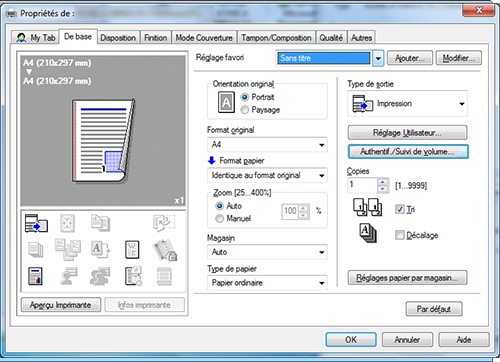This screenshot has height=362, width=500.
Task: Open the Magasin dropdown set to Auto
Action: (x=267, y=252)
